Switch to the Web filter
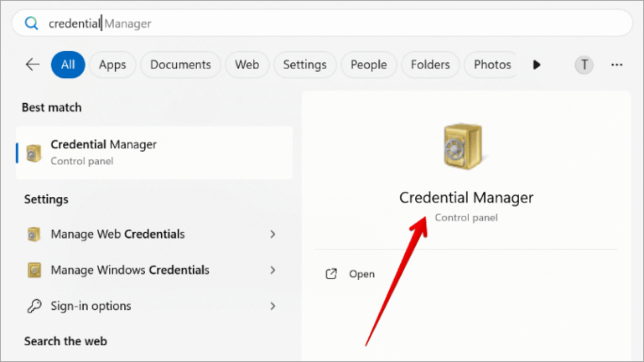The height and width of the screenshot is (362, 644). click(247, 65)
